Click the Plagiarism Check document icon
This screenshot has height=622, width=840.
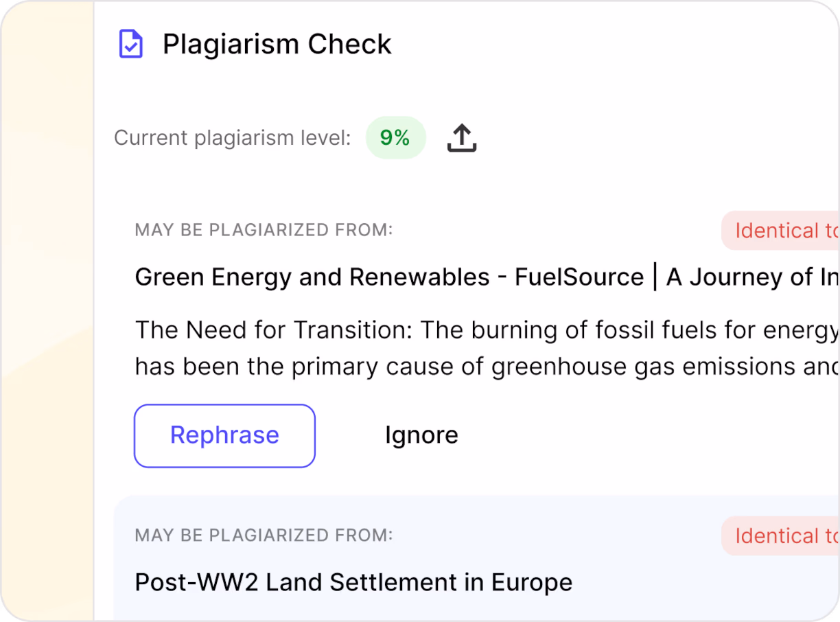[131, 45]
